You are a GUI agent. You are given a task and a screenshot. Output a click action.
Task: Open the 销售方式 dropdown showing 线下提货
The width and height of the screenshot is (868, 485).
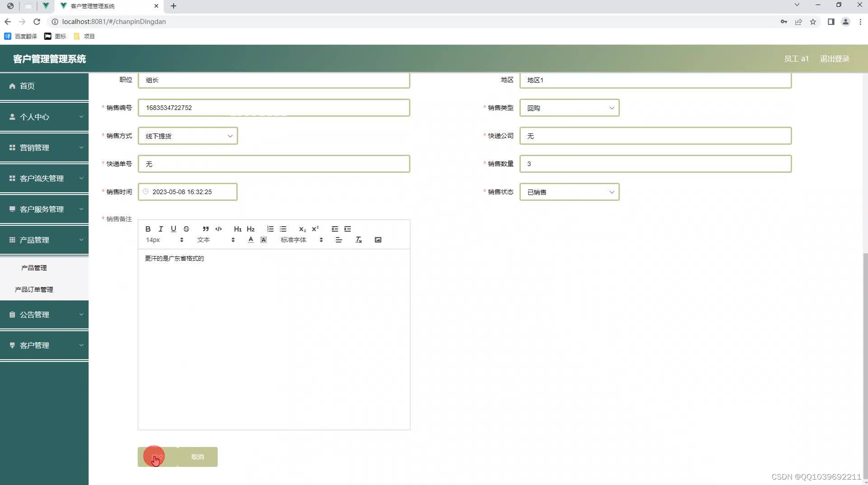(x=188, y=136)
